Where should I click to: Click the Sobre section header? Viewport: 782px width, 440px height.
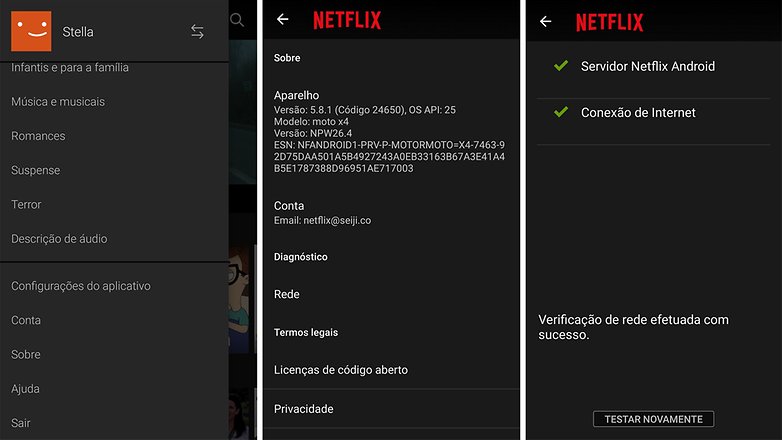click(x=287, y=58)
